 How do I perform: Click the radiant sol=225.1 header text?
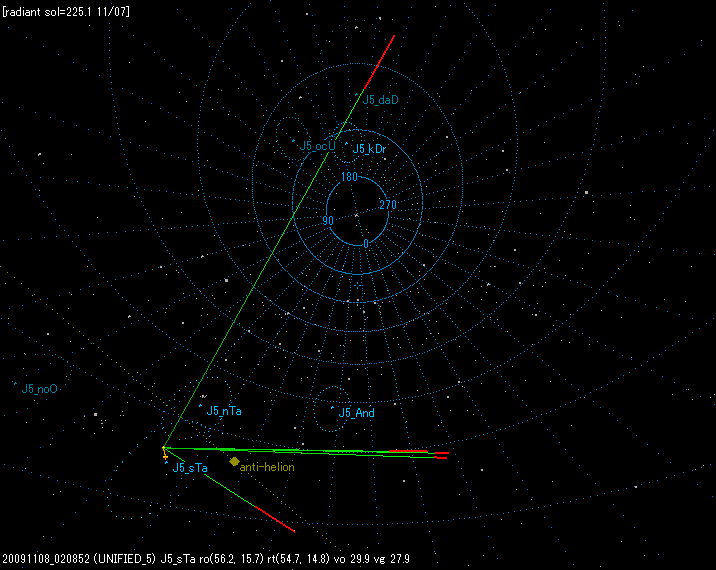coord(66,12)
